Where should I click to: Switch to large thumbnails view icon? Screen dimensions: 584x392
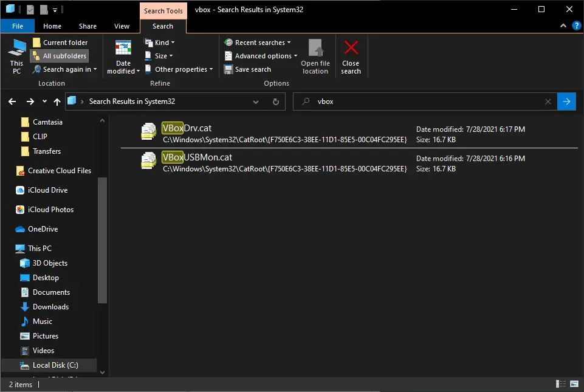click(x=574, y=384)
